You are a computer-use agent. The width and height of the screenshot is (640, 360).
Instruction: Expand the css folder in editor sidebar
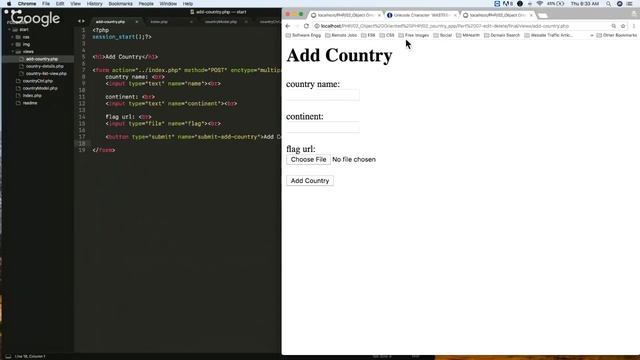point(13,37)
